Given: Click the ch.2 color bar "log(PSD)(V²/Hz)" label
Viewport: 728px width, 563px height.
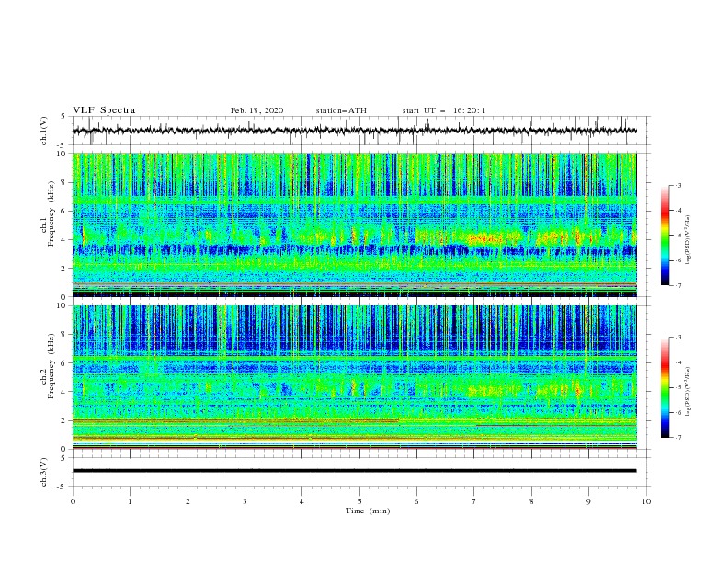Looking at the screenshot, I should tap(688, 392).
